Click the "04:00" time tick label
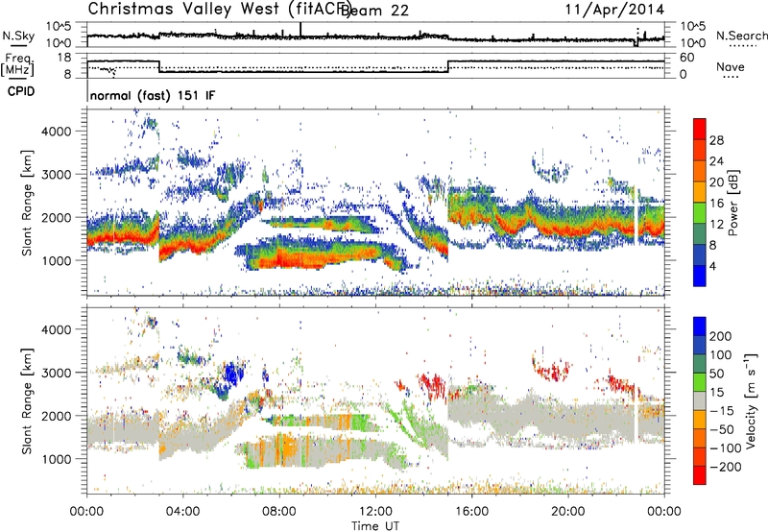 coord(182,512)
